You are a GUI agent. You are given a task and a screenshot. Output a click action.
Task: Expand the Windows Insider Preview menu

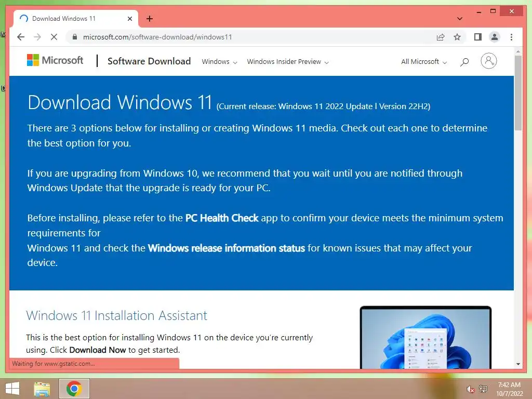288,62
